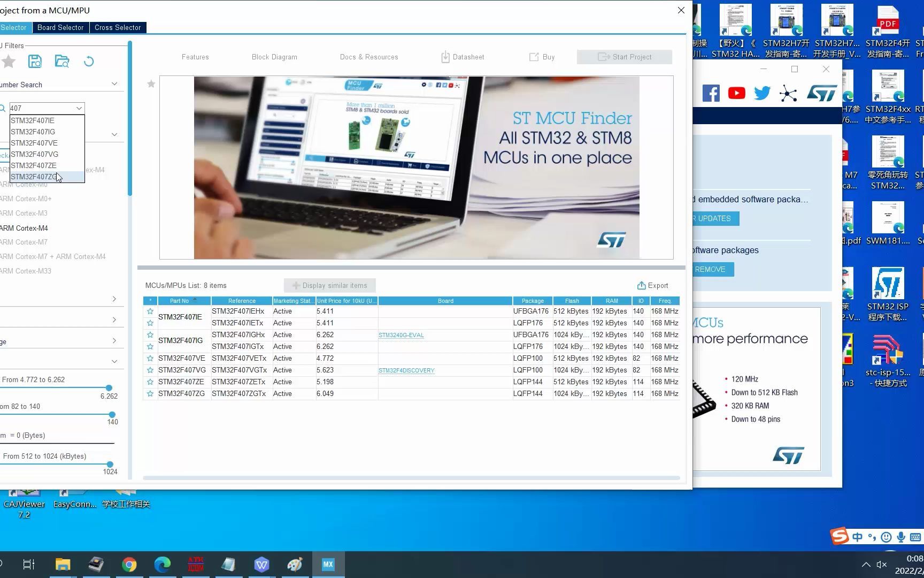This screenshot has width=924, height=578.
Task: Click Display similar items button
Action: 330,285
